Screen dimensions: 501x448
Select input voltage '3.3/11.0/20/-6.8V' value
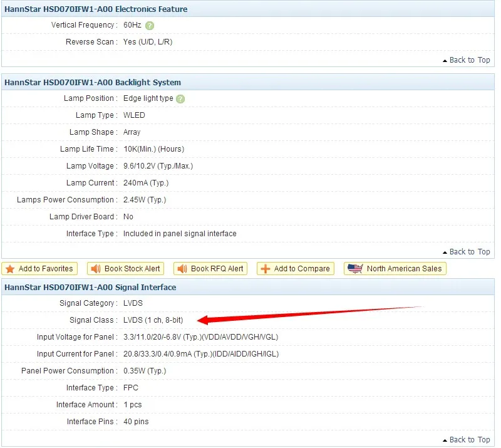click(200, 337)
